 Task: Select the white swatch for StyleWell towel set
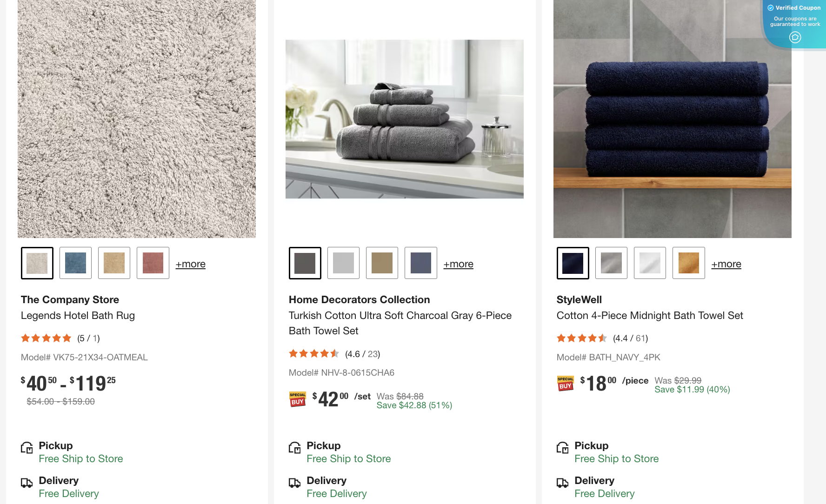point(650,263)
